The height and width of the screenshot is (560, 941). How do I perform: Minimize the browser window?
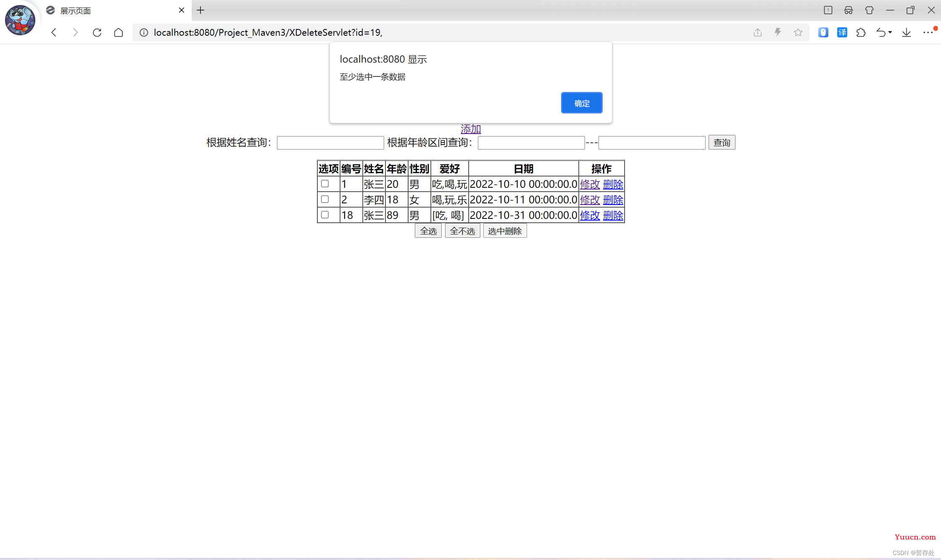[x=890, y=10]
